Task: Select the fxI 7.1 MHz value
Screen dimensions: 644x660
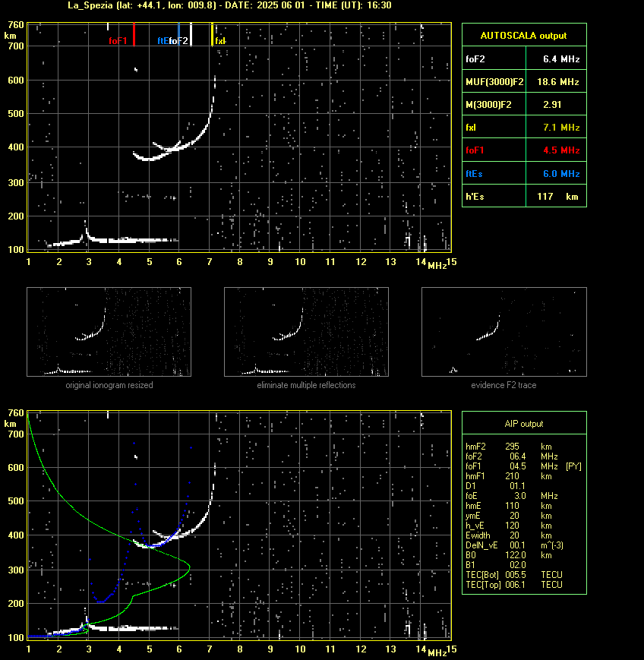Action: click(561, 127)
